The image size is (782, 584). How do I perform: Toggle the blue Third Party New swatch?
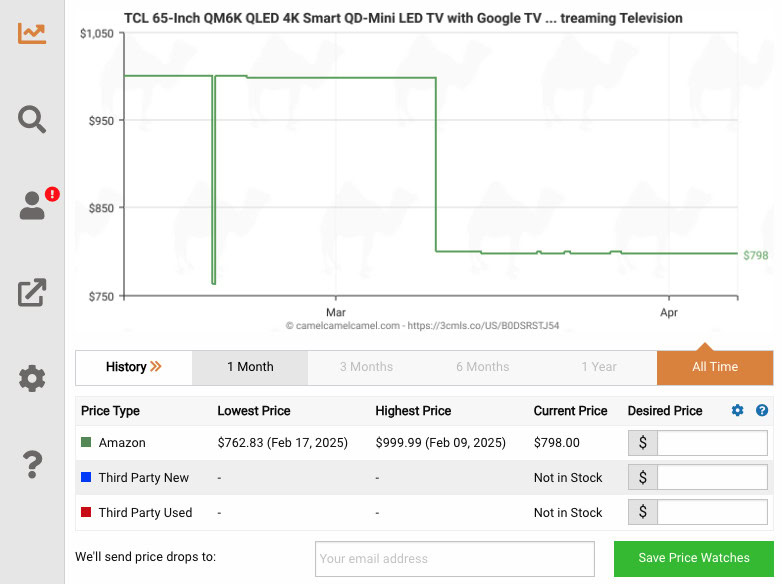(86, 478)
